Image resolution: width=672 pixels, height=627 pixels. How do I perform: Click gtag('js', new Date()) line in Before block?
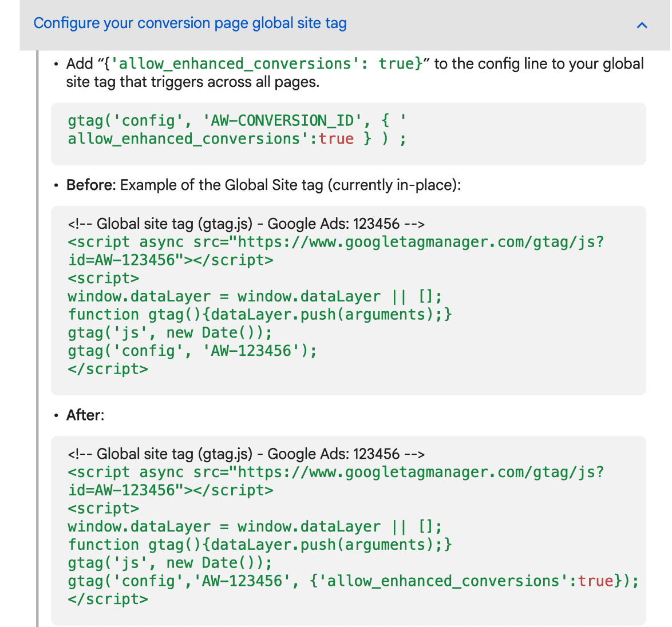169,333
